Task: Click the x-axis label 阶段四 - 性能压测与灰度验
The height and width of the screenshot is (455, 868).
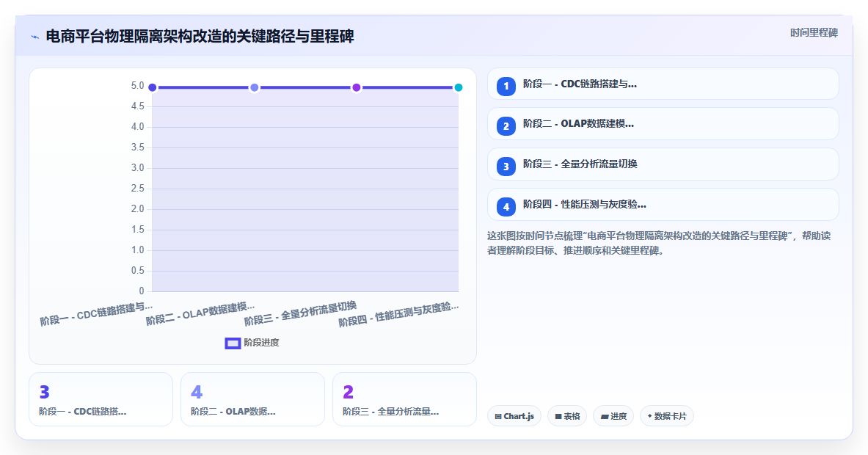Action: (x=398, y=314)
